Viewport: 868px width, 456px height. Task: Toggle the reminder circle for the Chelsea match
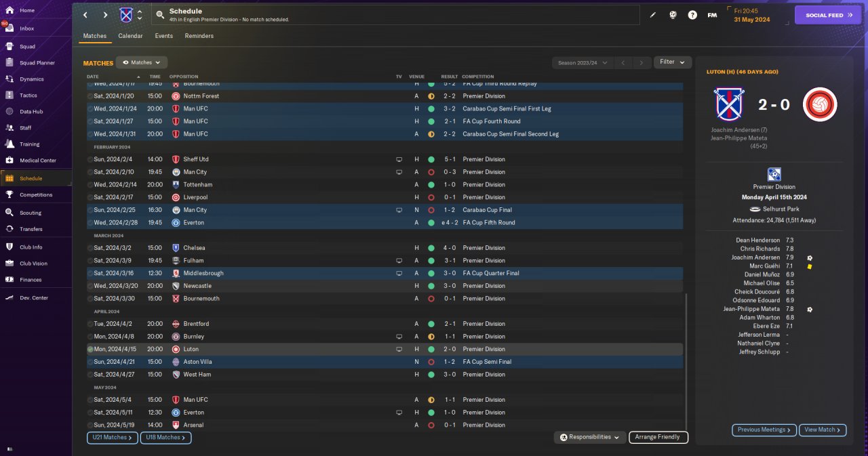tap(90, 248)
